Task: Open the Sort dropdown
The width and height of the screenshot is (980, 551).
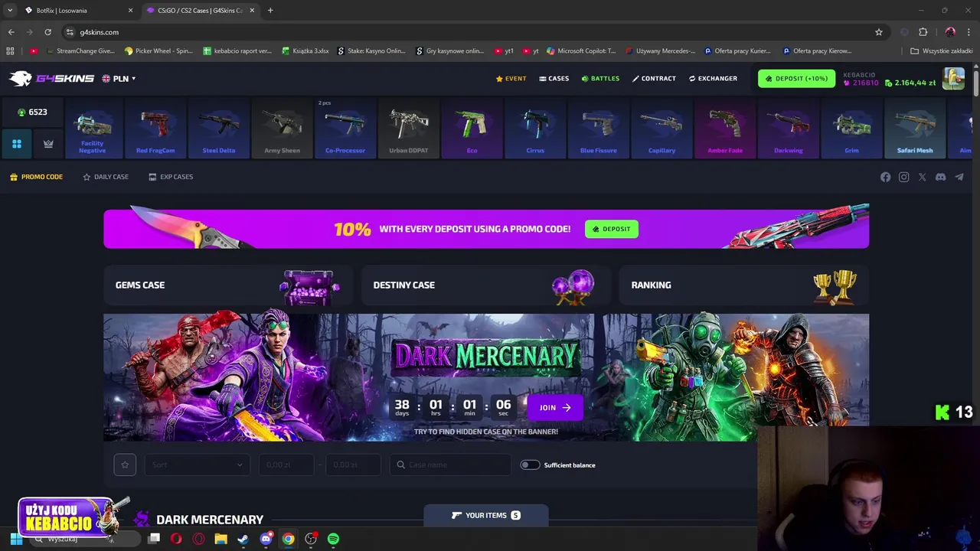Action: [197, 465]
